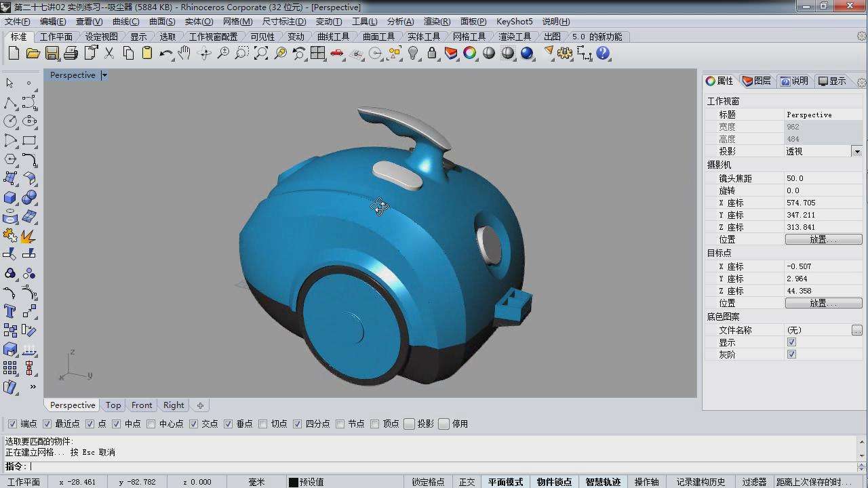This screenshot has width=868, height=488.
Task: Enable the 中心点 osnap checkbox
Action: (151, 424)
